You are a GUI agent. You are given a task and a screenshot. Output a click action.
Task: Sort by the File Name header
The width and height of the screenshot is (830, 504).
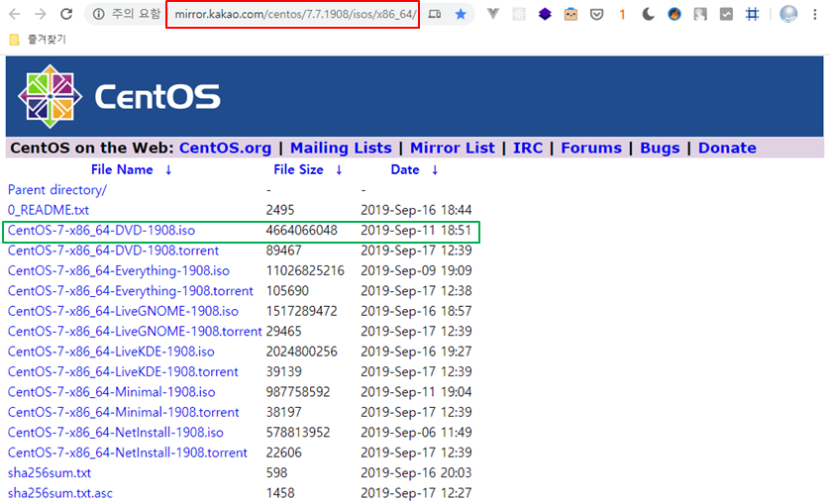point(122,170)
